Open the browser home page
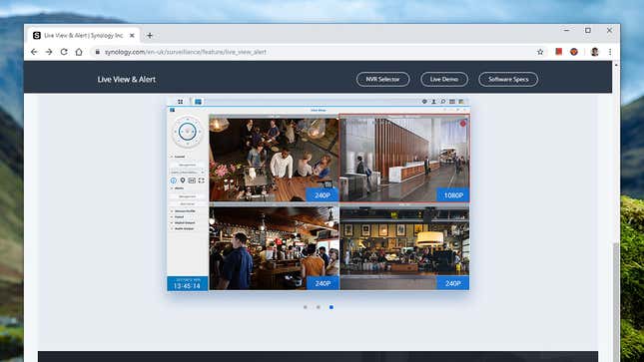This screenshot has width=644, height=362. click(79, 52)
